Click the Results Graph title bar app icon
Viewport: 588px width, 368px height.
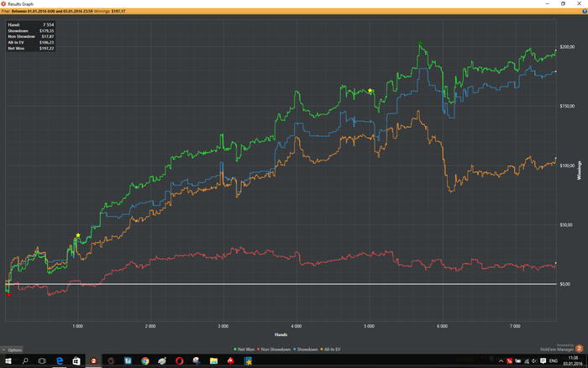pyautogui.click(x=3, y=3)
